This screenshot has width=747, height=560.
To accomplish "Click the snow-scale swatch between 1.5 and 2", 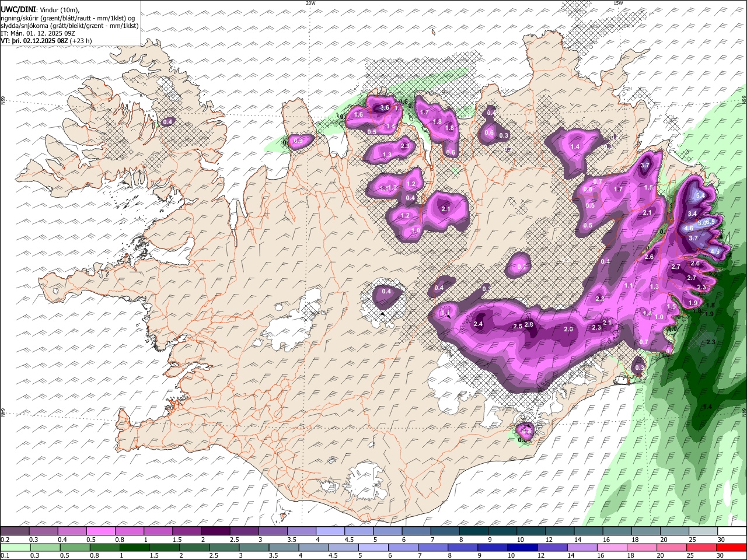I will tap(186, 531).
